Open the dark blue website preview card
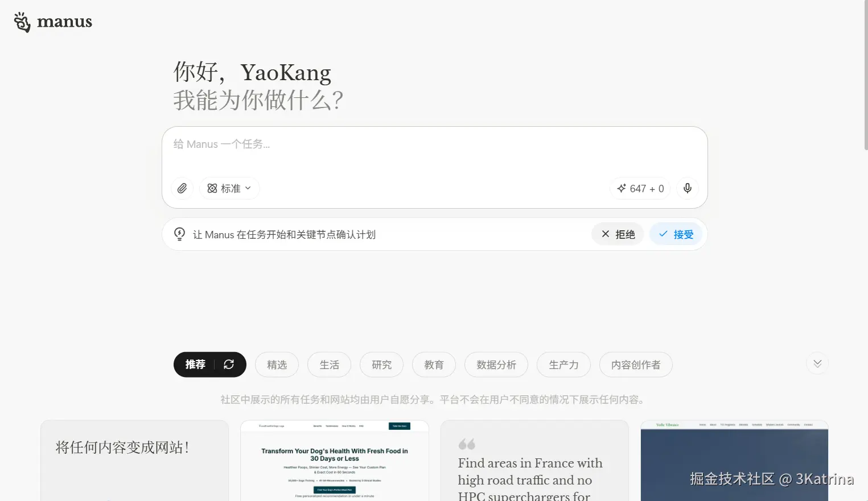The image size is (868, 501). click(734, 461)
